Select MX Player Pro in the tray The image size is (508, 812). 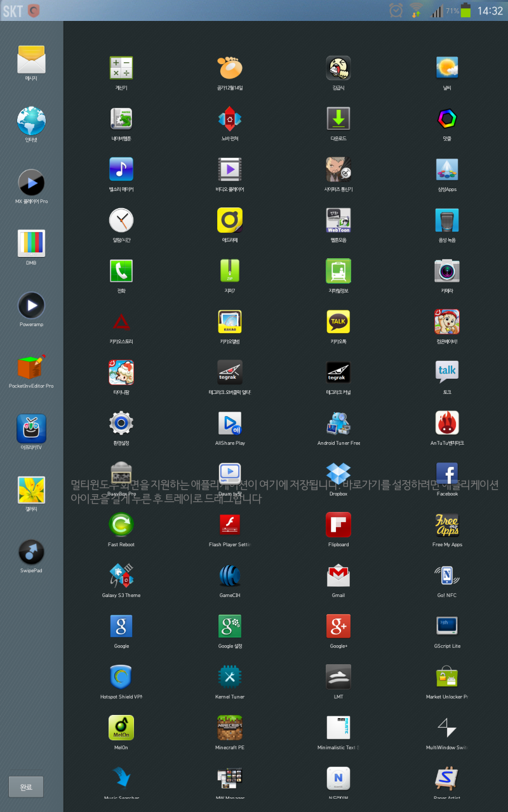pos(31,183)
